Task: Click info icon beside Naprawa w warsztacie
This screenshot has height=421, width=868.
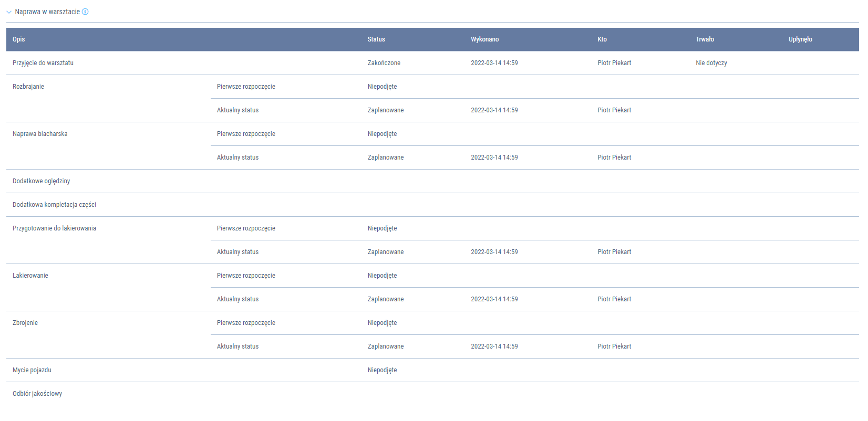Action: click(85, 12)
